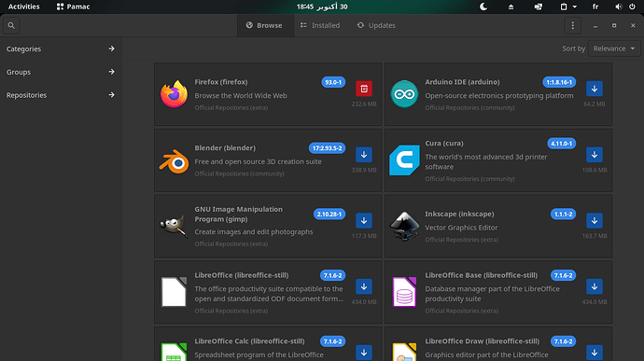Click the Blender app logo
Image resolution: width=644 pixels, height=361 pixels.
click(x=174, y=160)
